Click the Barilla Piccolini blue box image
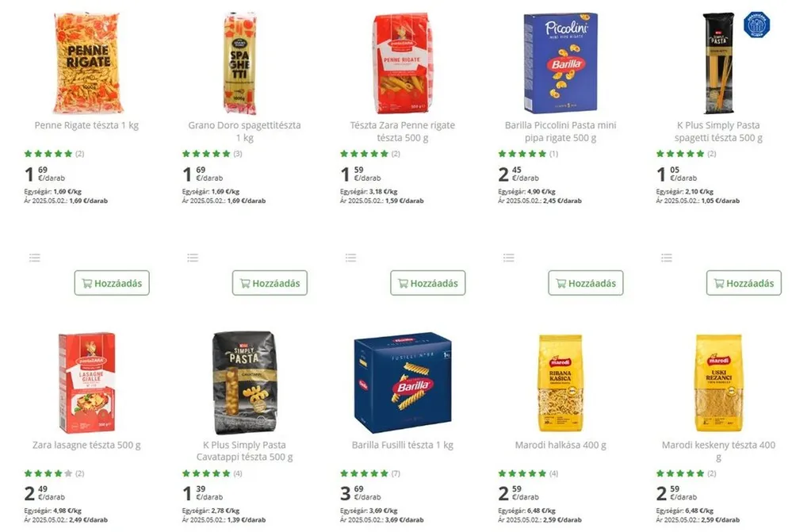Screen dimensions: 792x532 pos(561,63)
